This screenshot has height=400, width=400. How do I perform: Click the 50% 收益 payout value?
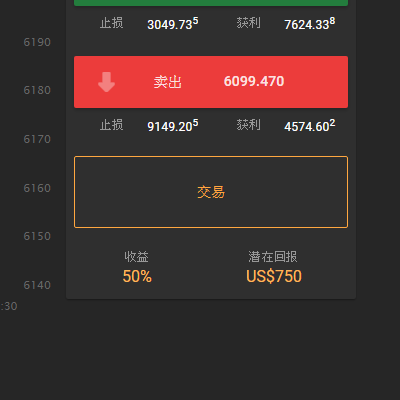(137, 276)
